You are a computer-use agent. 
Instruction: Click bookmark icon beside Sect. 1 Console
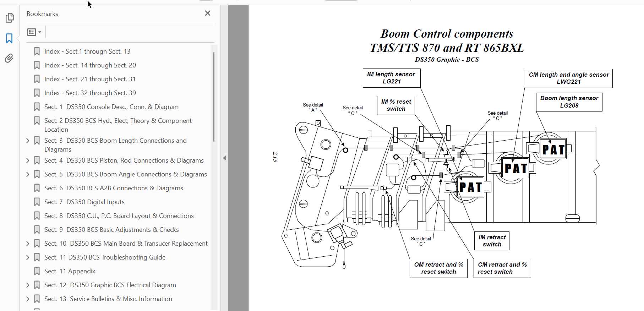37,107
